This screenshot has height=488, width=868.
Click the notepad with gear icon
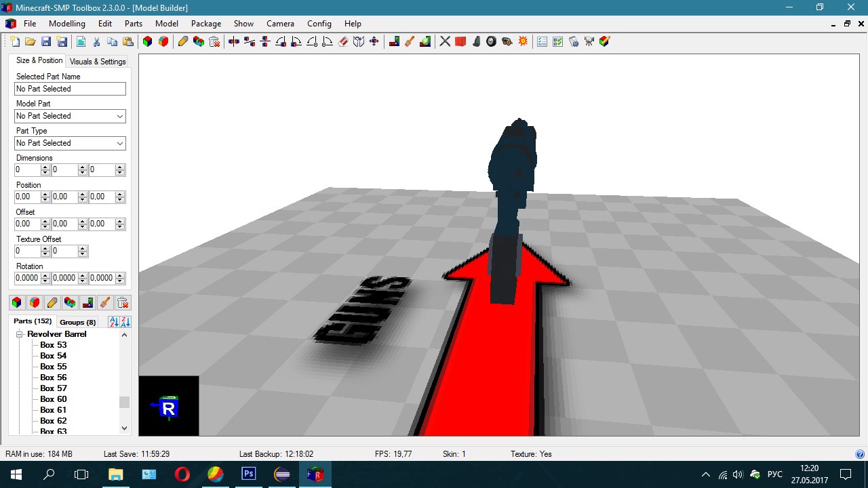coord(574,41)
